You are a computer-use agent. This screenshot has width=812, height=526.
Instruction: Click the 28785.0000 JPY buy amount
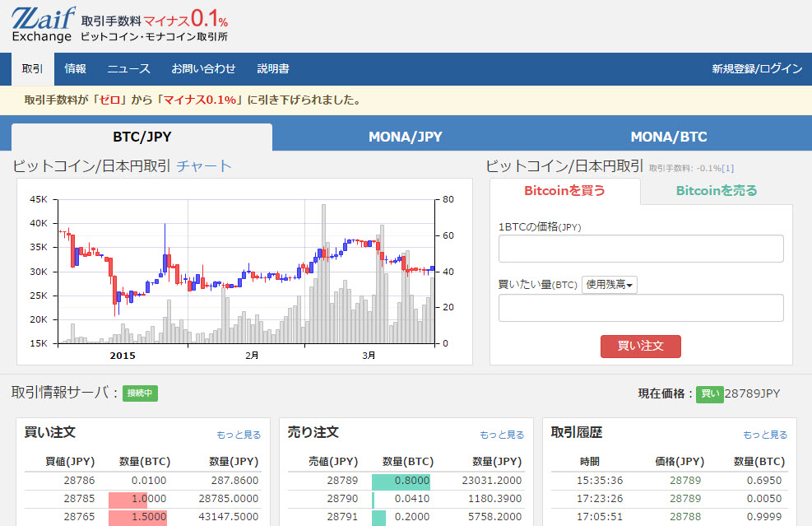(229, 499)
